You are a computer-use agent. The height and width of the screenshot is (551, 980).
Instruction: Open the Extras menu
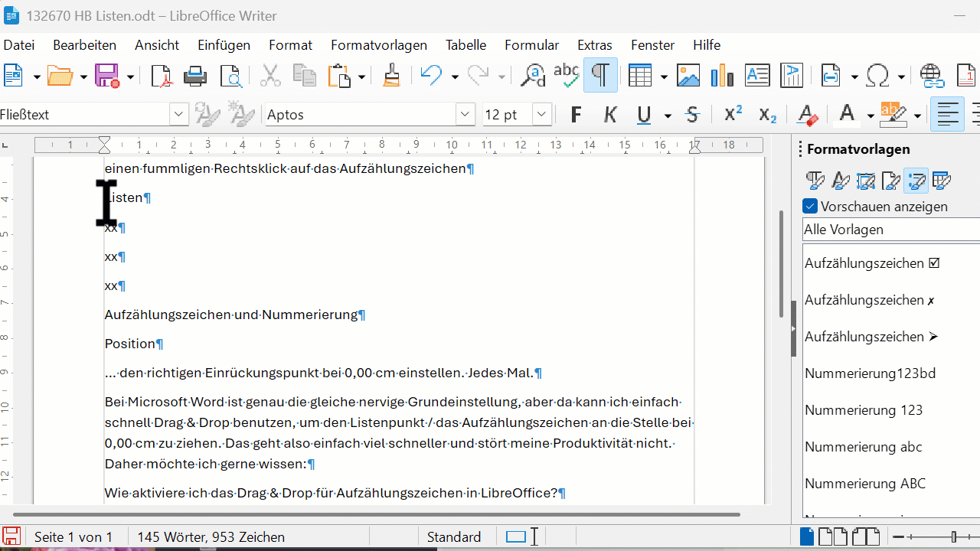tap(595, 44)
